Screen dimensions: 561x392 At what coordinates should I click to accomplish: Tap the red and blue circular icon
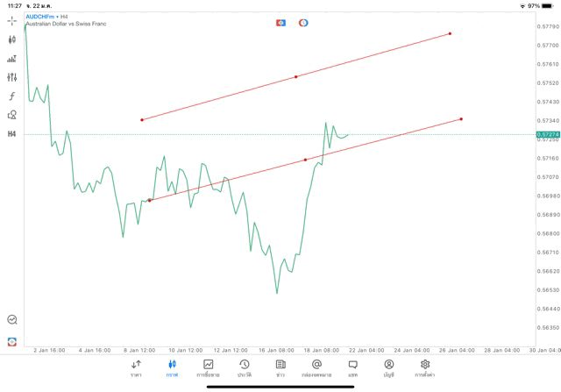click(x=303, y=23)
